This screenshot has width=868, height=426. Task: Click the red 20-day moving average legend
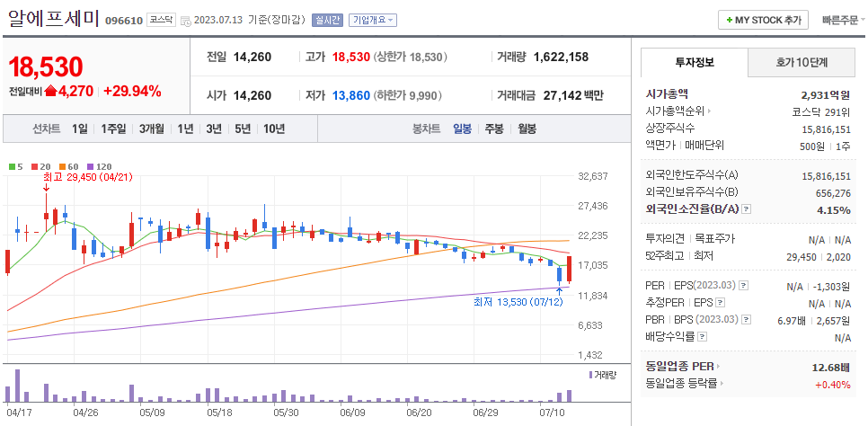[x=41, y=166]
